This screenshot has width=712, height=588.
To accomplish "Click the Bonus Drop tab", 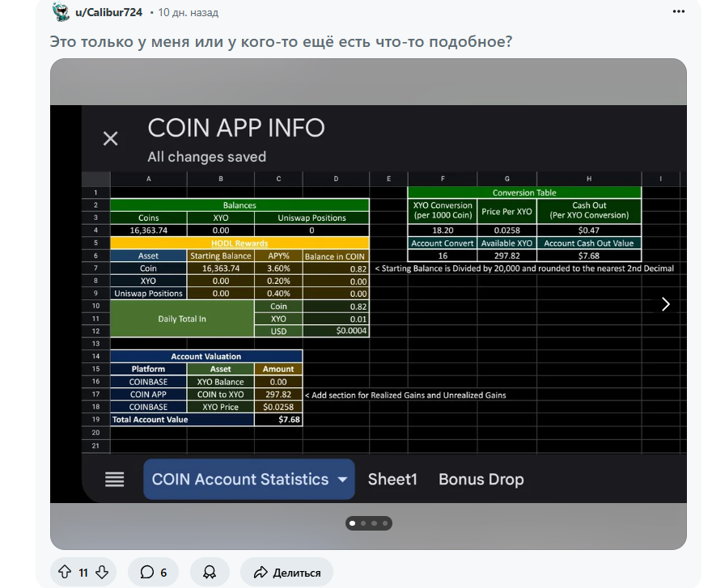I will [x=481, y=479].
